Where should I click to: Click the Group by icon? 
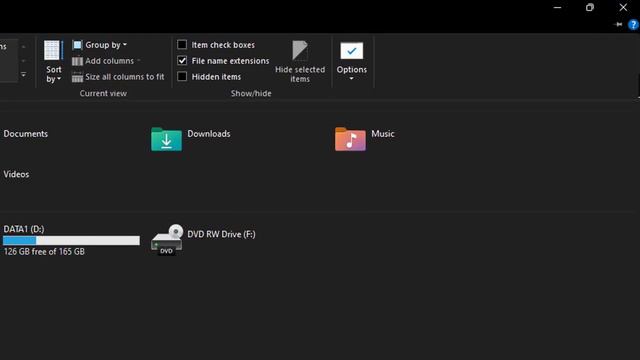click(x=77, y=45)
